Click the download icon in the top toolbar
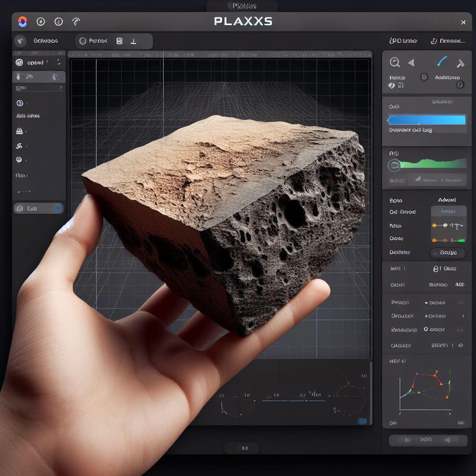 click(133, 41)
